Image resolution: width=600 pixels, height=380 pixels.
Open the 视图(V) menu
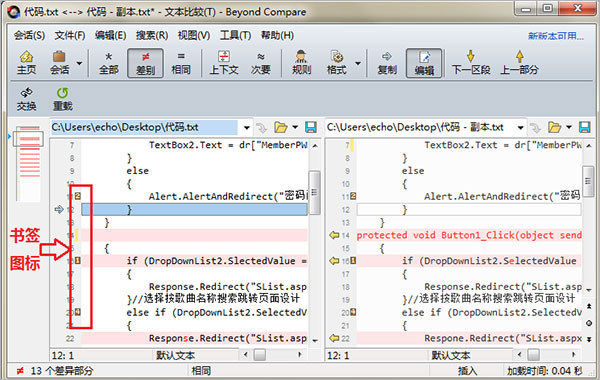(x=194, y=36)
